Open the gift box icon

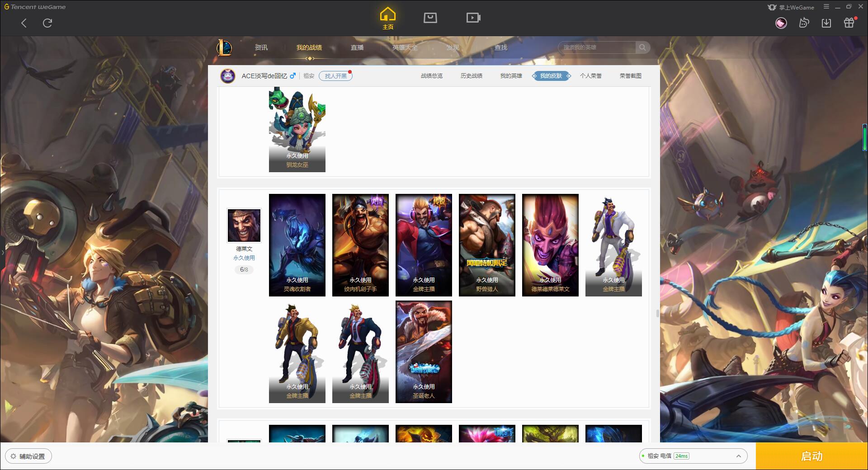(x=849, y=23)
